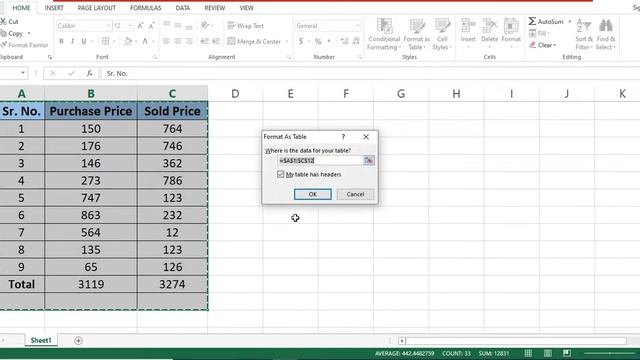Open the Font group dialog launcher

(x=155, y=58)
